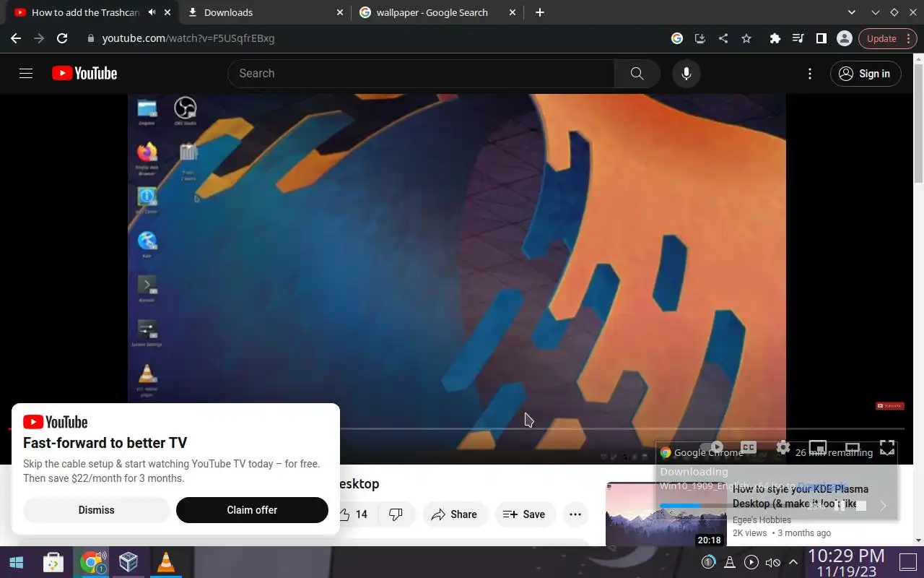Viewport: 924px width, 578px height.
Task: Switch to theater mode
Action: pos(853,447)
